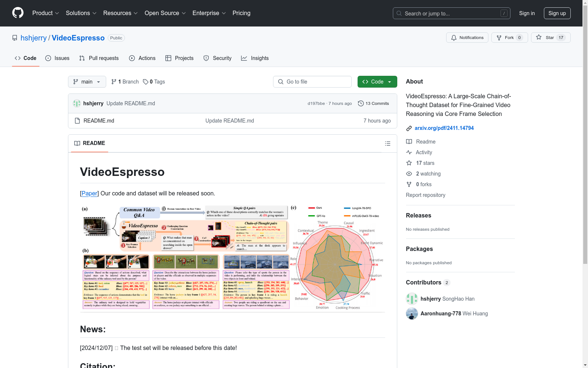The height and width of the screenshot is (368, 588).
Task: Jump to Readme from About sidebar
Action: (421, 142)
